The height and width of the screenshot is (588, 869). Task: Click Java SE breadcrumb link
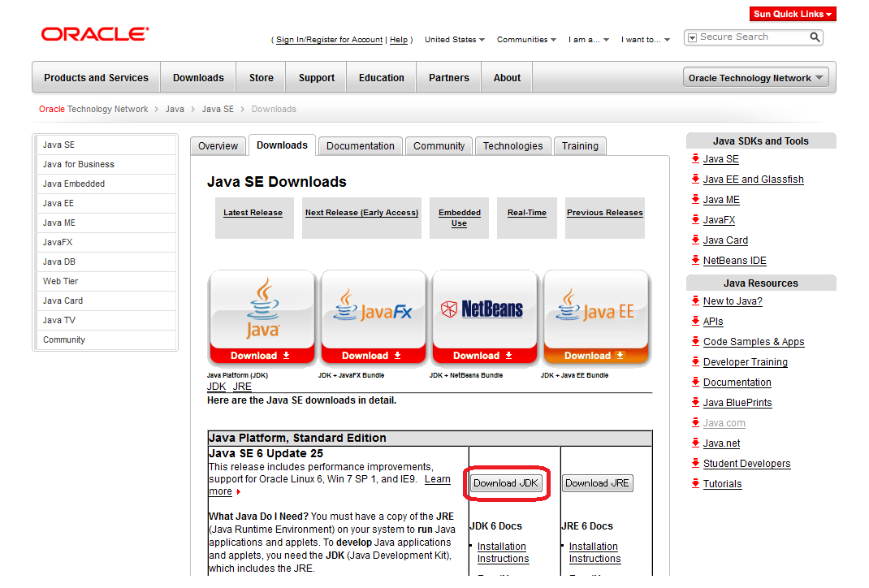[218, 109]
